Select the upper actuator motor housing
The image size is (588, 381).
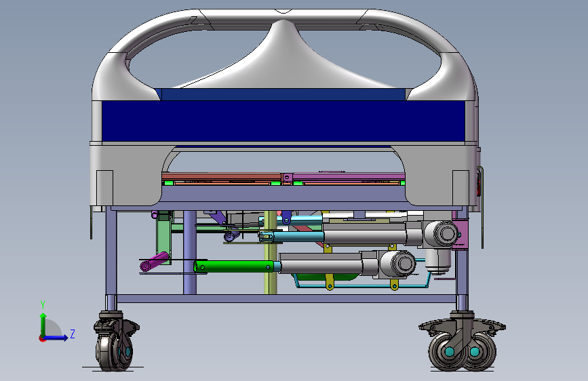click(441, 233)
